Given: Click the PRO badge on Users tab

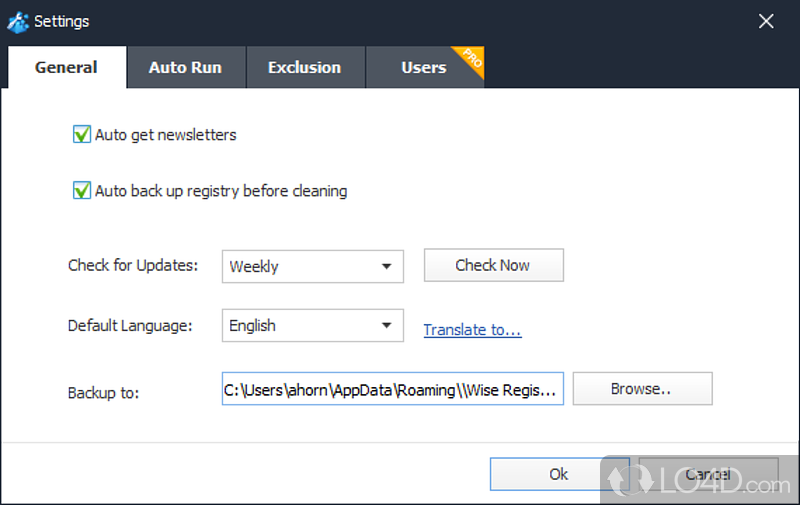Looking at the screenshot, I should click(470, 60).
